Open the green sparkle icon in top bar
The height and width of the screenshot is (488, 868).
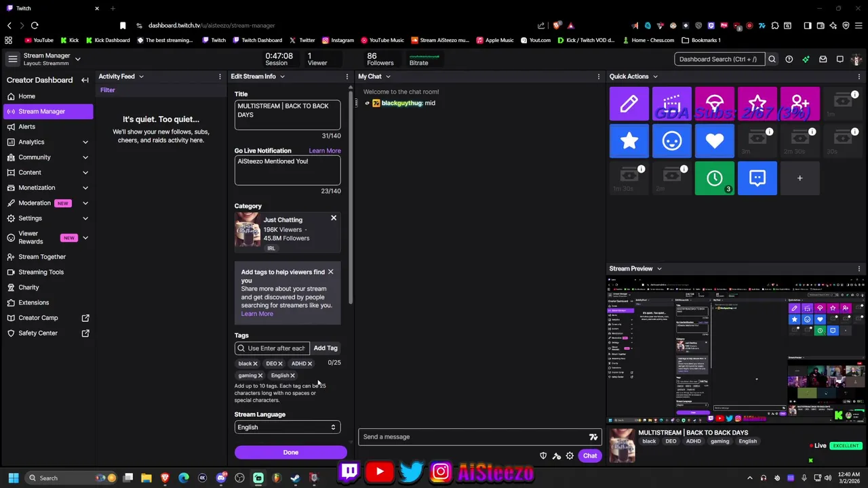[x=806, y=59]
